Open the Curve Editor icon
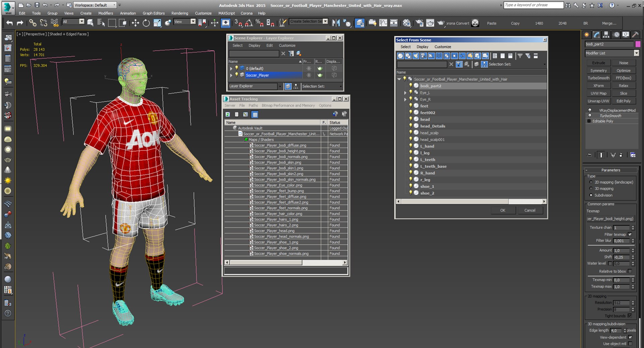644x348 pixels. 383,23
